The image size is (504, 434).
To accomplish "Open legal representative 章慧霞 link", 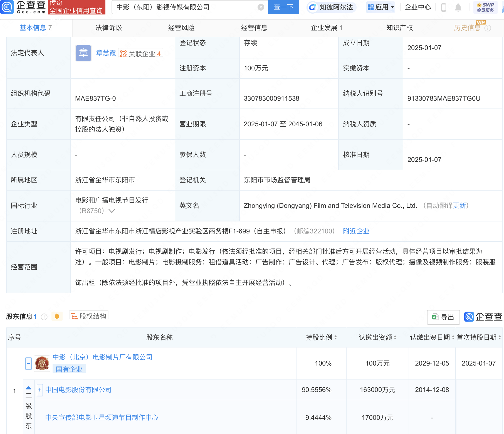I will (x=106, y=53).
